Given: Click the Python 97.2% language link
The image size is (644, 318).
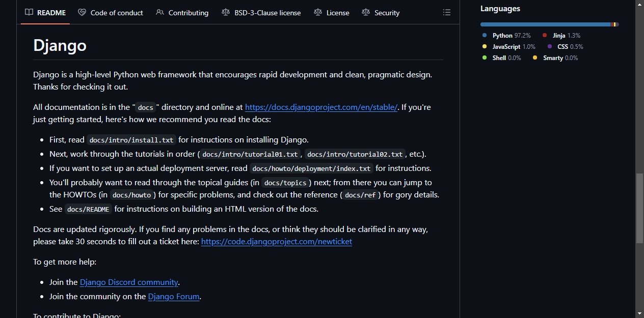Looking at the screenshot, I should [x=506, y=36].
